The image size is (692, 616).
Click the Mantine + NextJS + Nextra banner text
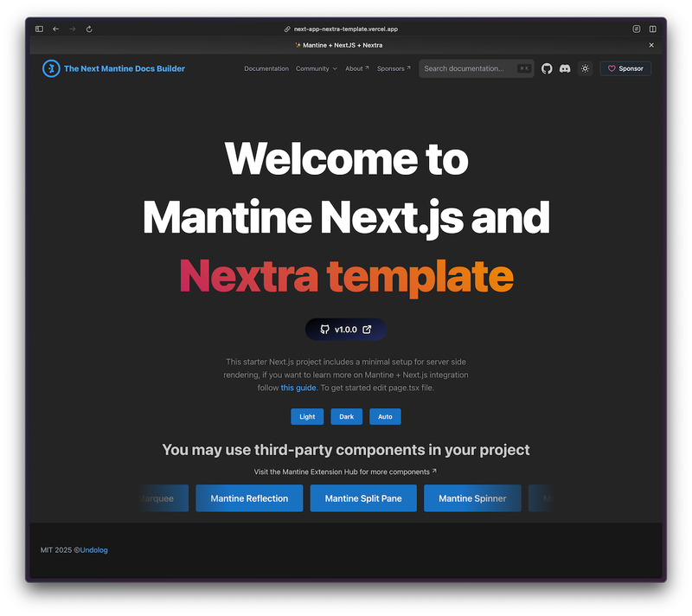point(338,45)
